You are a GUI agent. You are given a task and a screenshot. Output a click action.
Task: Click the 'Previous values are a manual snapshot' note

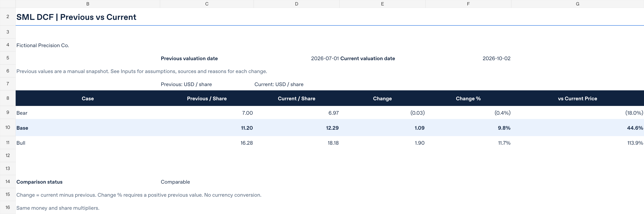coord(142,71)
